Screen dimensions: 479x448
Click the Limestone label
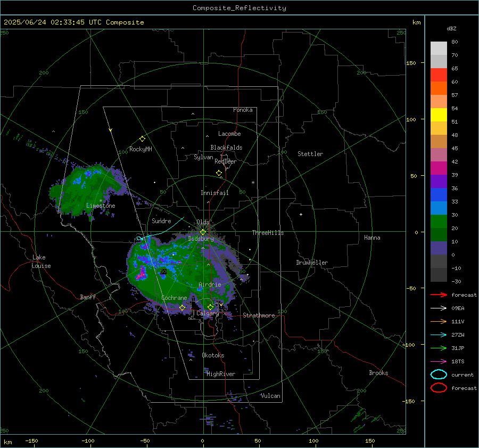tap(101, 206)
